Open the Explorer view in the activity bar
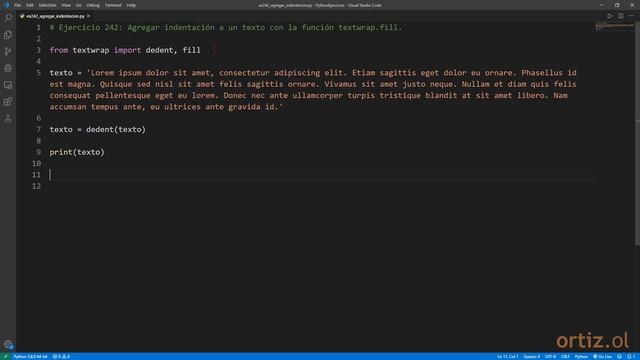This screenshot has width=640, height=360. 8,35
